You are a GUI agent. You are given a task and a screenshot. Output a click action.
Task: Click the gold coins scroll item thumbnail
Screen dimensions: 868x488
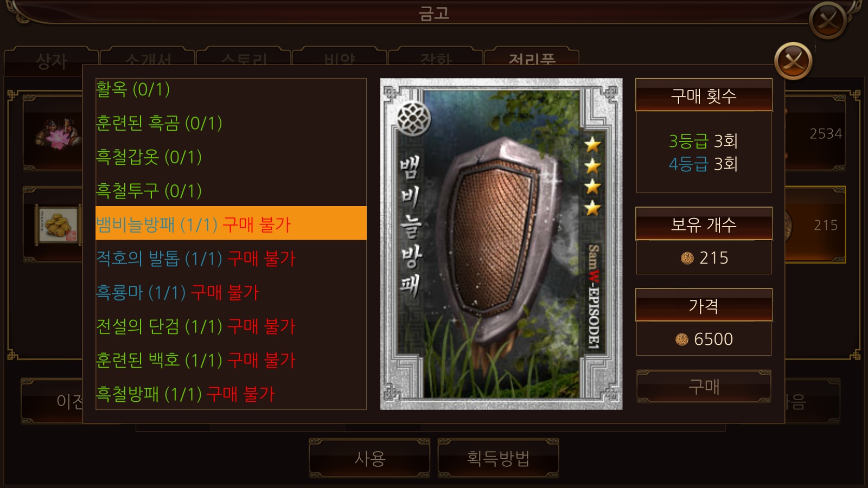[58, 224]
